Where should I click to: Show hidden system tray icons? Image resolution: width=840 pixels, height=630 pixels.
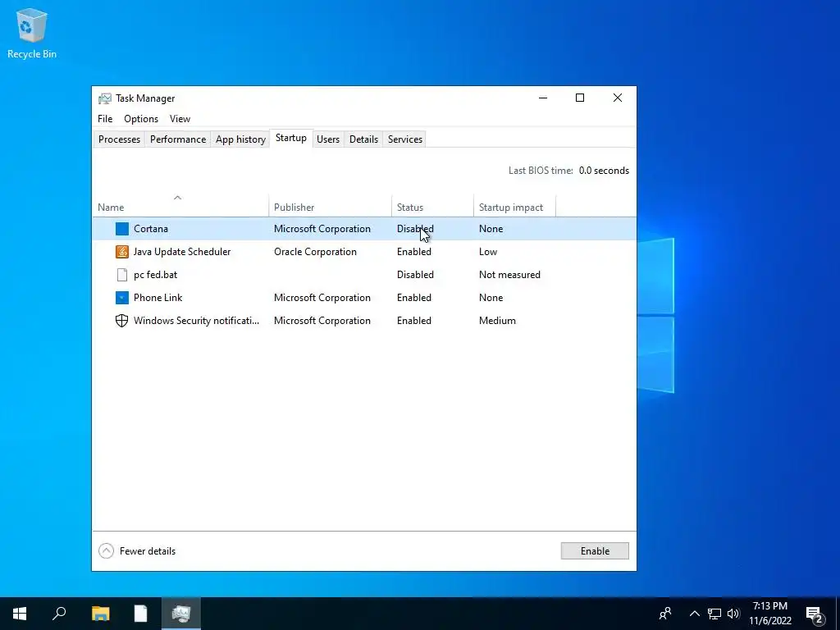point(695,614)
